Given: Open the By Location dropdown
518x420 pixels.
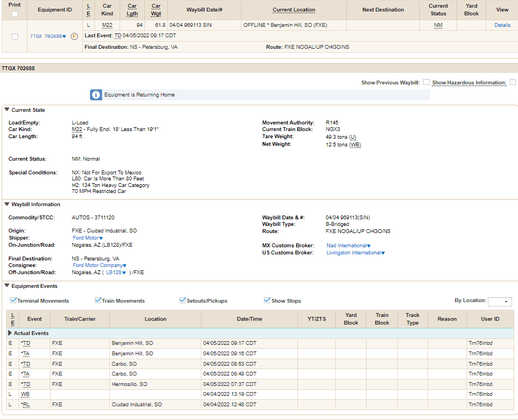Looking at the screenshot, I should click(499, 302).
